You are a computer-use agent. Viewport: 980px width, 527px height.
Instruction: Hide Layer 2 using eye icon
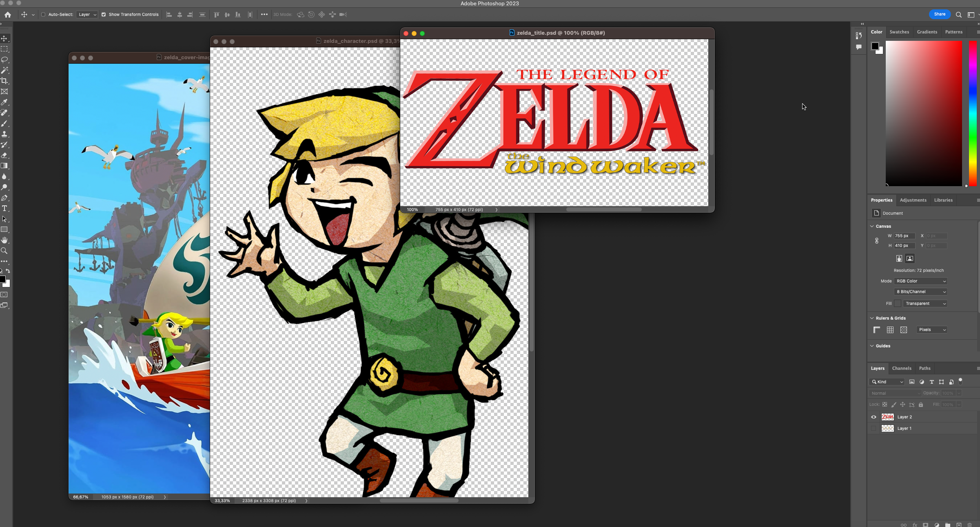click(874, 417)
